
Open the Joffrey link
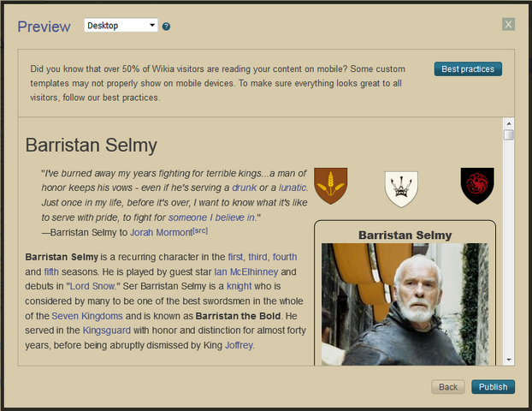[239, 345]
